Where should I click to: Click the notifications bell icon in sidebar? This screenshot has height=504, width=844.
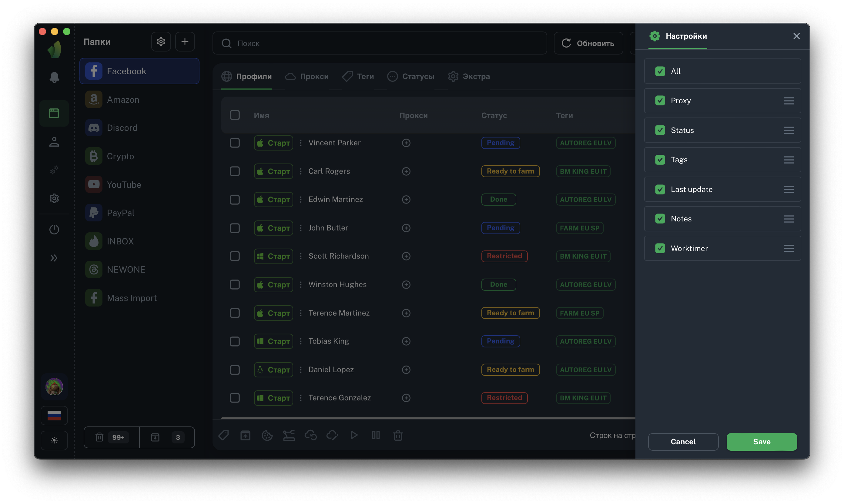[54, 77]
